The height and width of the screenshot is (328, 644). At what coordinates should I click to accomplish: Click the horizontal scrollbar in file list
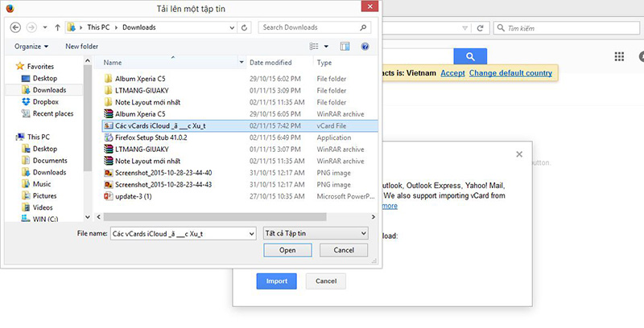[x=215, y=216]
